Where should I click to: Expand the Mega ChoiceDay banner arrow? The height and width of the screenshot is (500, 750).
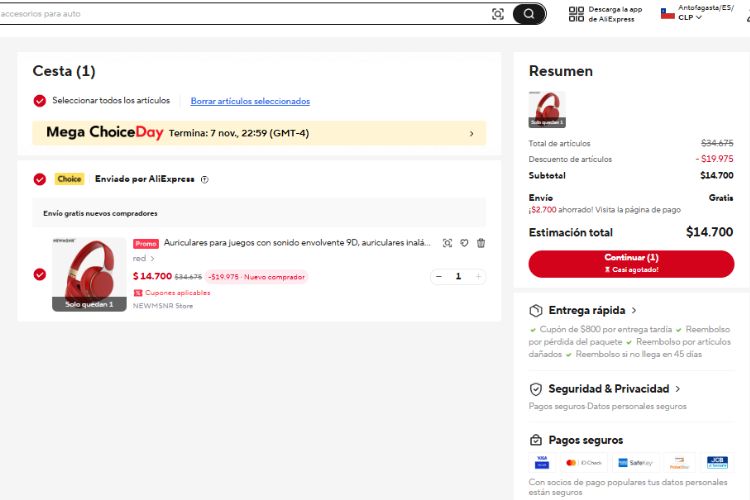[471, 133]
